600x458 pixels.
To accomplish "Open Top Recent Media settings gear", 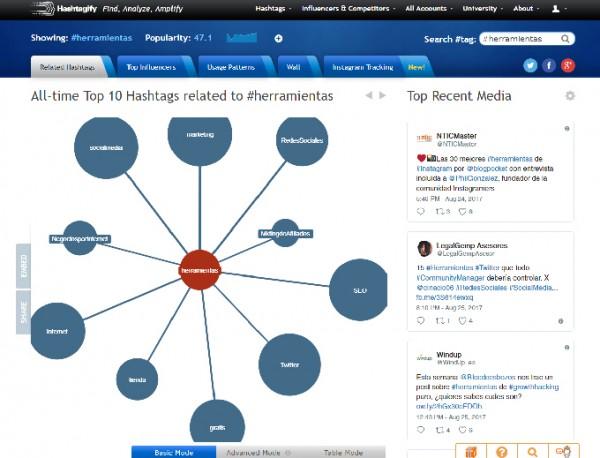I will [570, 96].
